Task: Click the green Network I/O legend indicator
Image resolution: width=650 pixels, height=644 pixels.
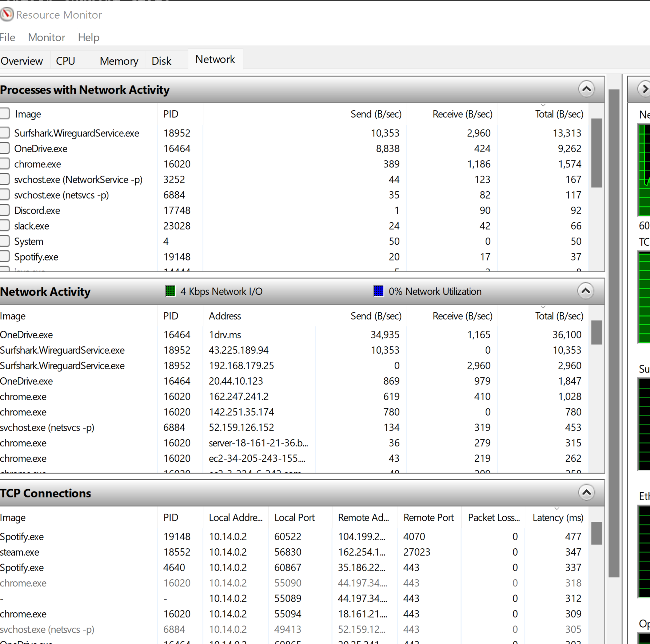Action: (x=170, y=291)
